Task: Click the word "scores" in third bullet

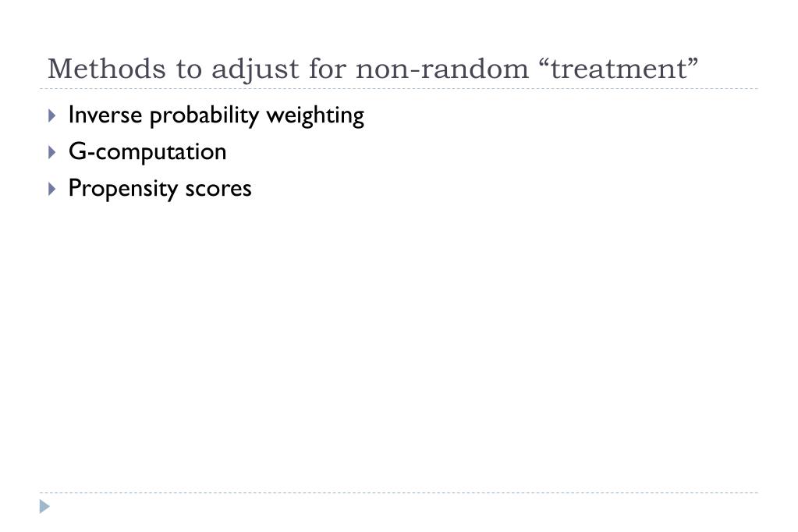Action: click(x=218, y=190)
